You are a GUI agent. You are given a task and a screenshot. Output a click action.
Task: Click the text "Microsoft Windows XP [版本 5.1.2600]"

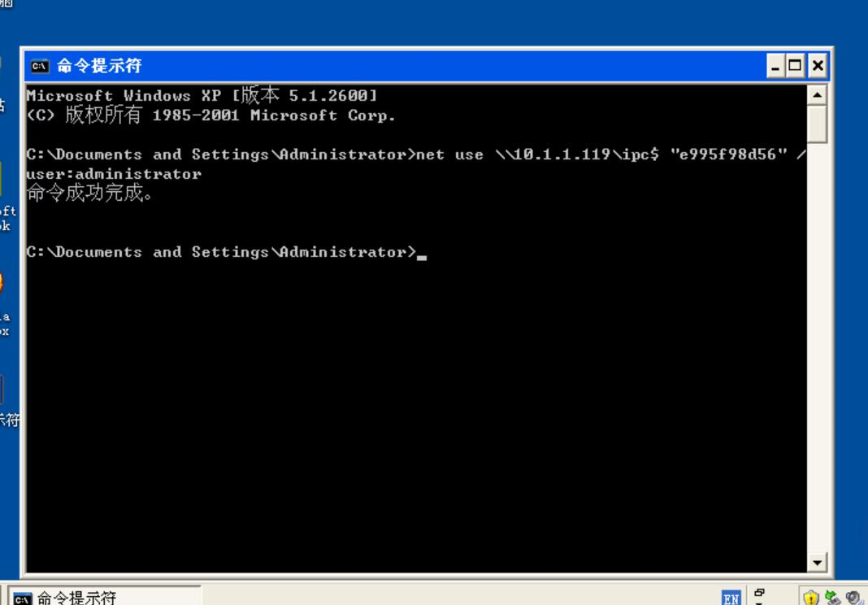point(202,95)
